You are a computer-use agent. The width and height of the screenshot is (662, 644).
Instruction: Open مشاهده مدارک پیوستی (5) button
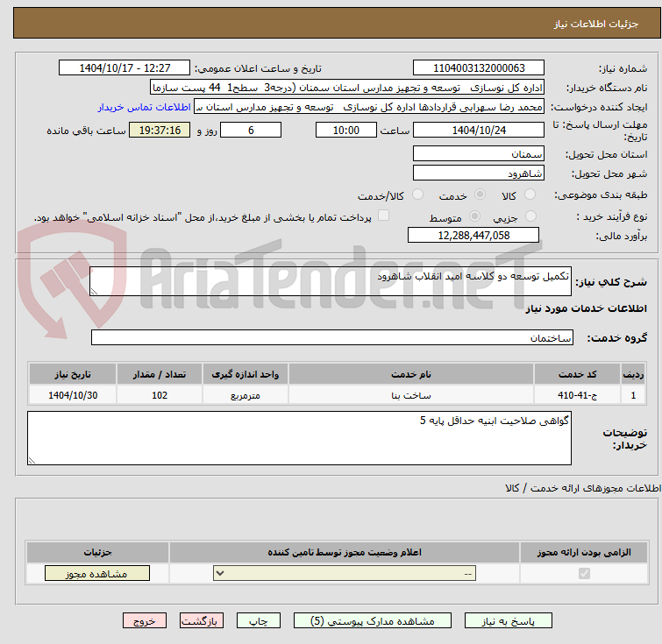coord(373,621)
